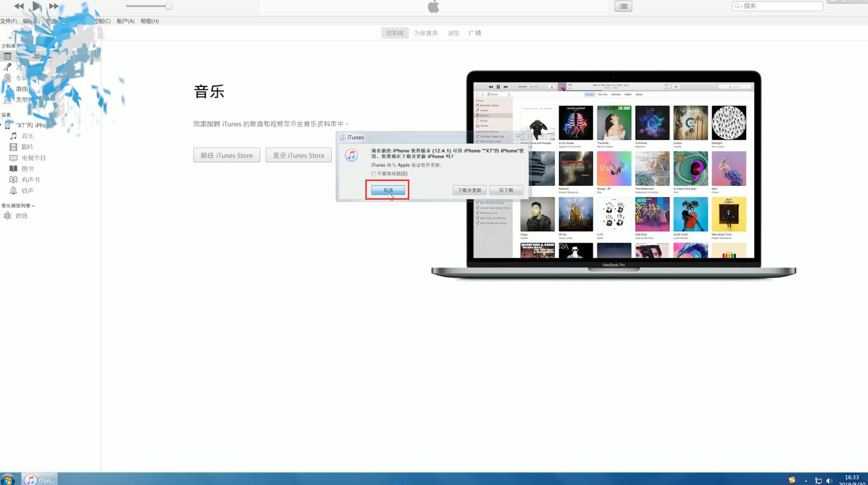
Task: Click the artists microphone icon in sidebar
Action: (x=7, y=67)
